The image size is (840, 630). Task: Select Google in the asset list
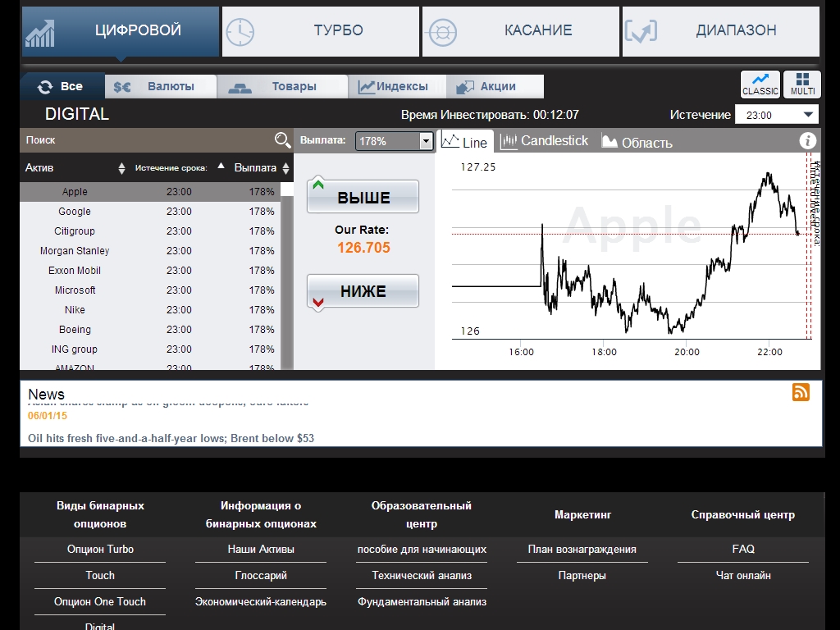[x=75, y=212]
